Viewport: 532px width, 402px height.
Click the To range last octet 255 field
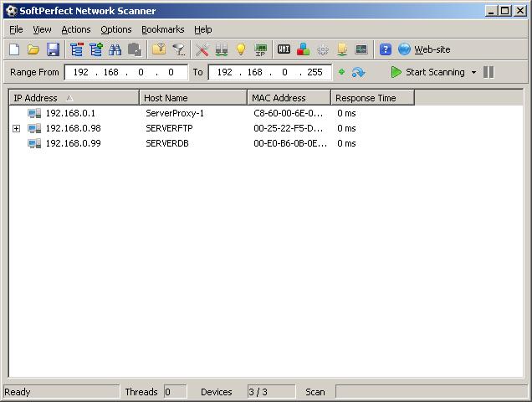tap(315, 72)
